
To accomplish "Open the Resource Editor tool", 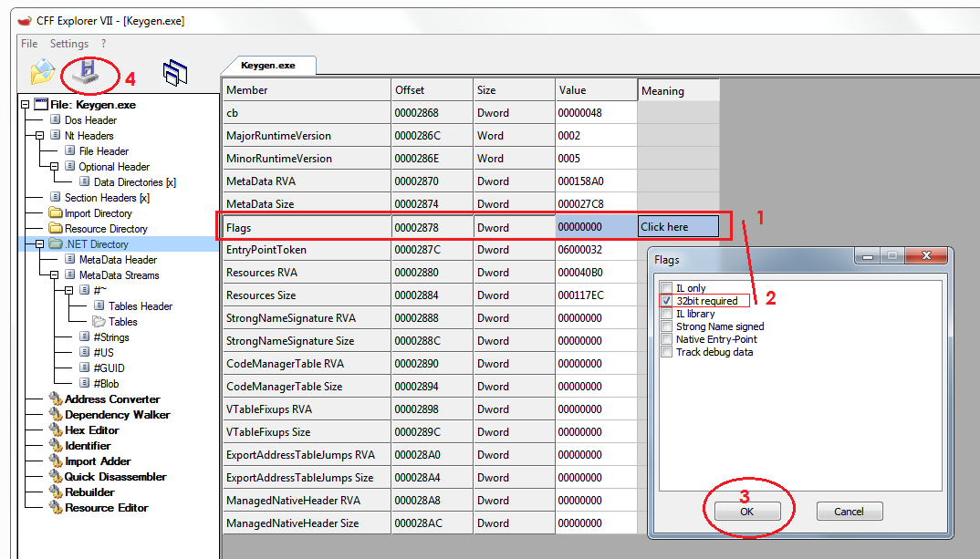I will (x=106, y=508).
